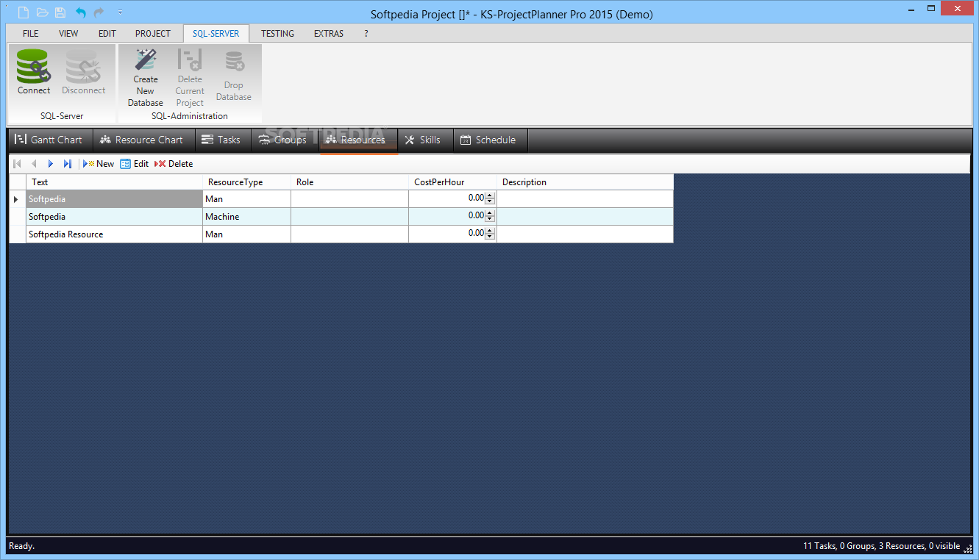
Task: Select the first Softpedia row indicator
Action: coord(17,199)
